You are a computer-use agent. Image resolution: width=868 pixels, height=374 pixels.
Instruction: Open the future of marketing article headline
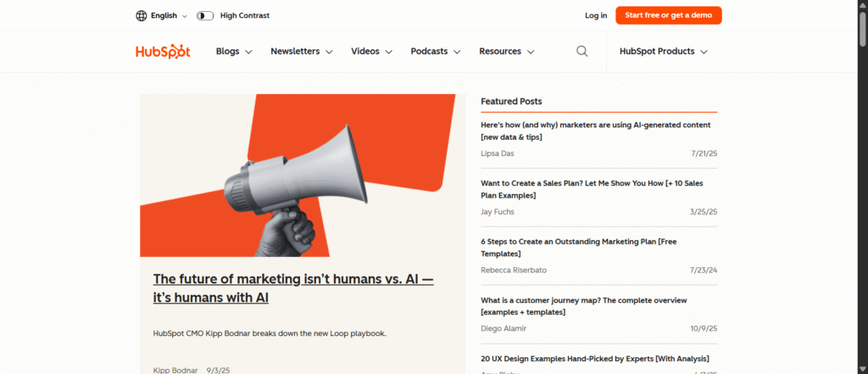click(292, 288)
